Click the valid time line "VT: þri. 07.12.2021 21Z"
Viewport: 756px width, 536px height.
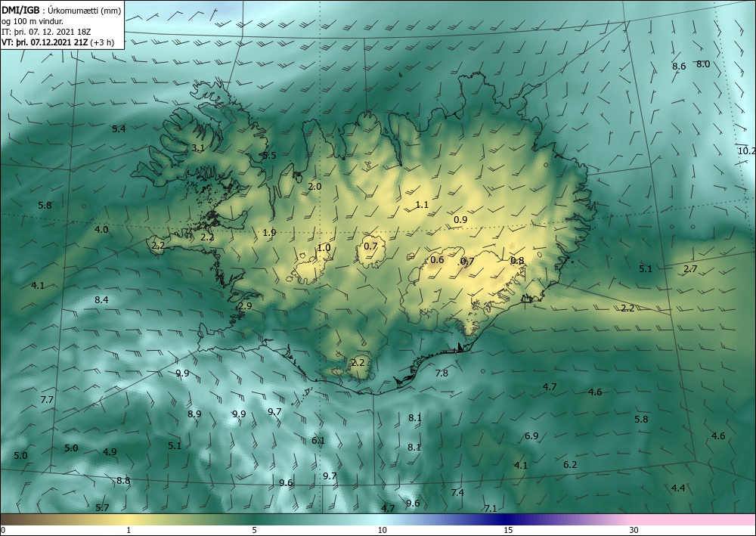pos(45,42)
